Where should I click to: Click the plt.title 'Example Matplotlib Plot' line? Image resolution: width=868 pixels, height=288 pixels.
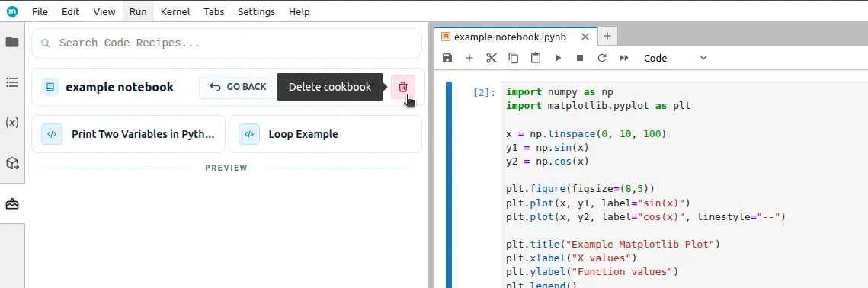coord(613,245)
